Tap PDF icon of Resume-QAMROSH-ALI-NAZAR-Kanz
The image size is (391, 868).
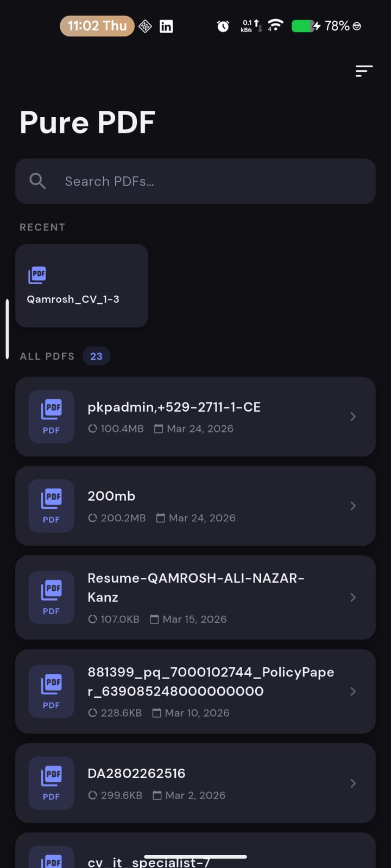coord(51,597)
